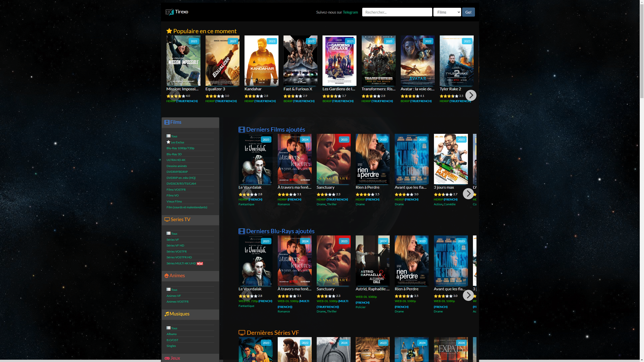Click the Series TV section icon
The height and width of the screenshot is (362, 644).
(167, 220)
